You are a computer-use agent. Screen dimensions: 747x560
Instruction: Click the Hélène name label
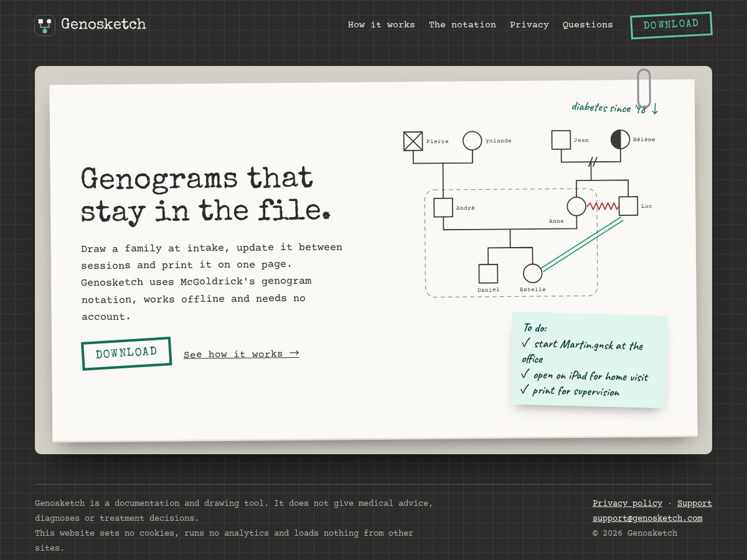644,139
